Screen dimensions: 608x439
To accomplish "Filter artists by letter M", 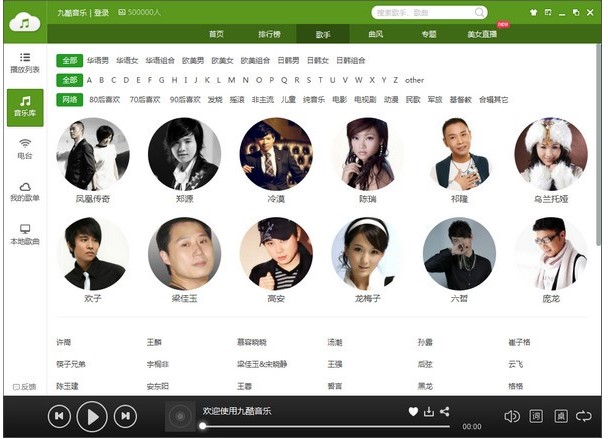I will [x=231, y=80].
